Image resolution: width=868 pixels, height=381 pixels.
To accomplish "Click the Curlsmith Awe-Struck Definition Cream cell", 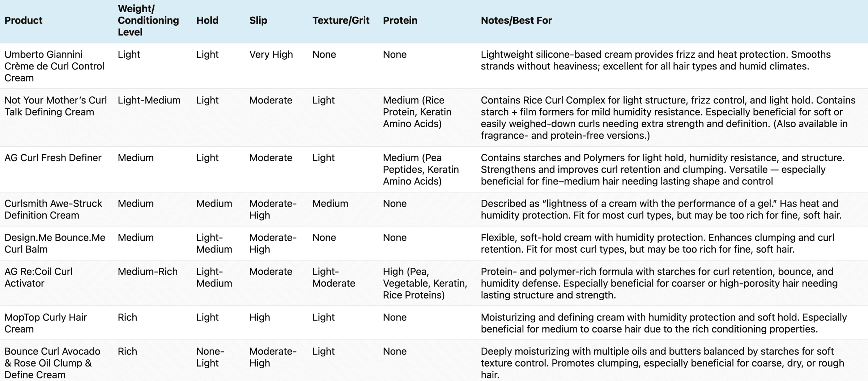I will (x=53, y=209).
